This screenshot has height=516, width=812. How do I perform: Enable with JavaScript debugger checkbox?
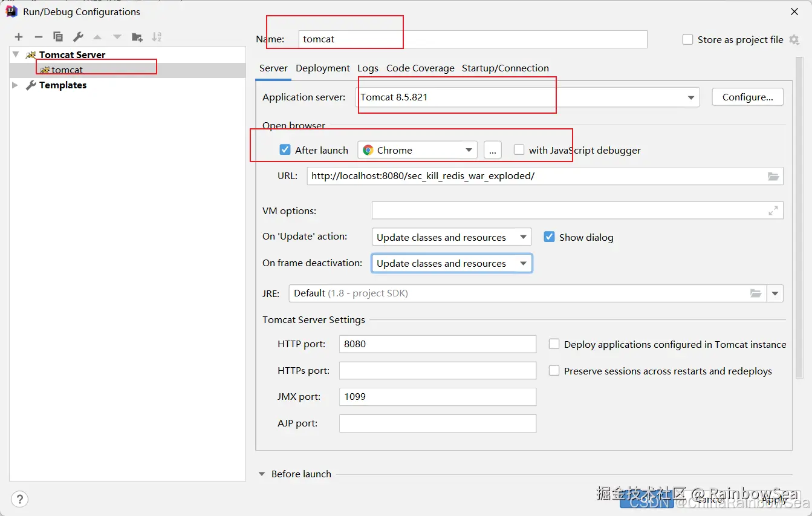tap(519, 149)
